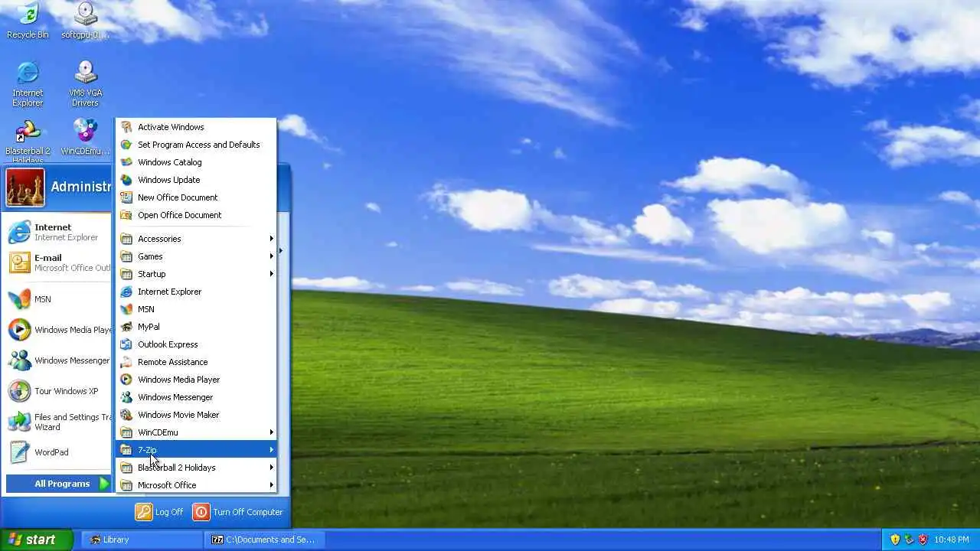
Task: Click Activate Windows keys icon
Action: (126, 127)
